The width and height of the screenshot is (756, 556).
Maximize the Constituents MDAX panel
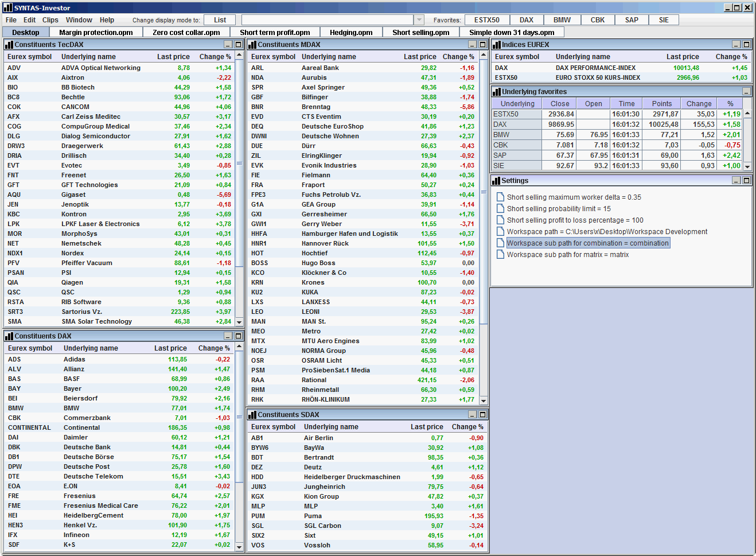coord(483,45)
